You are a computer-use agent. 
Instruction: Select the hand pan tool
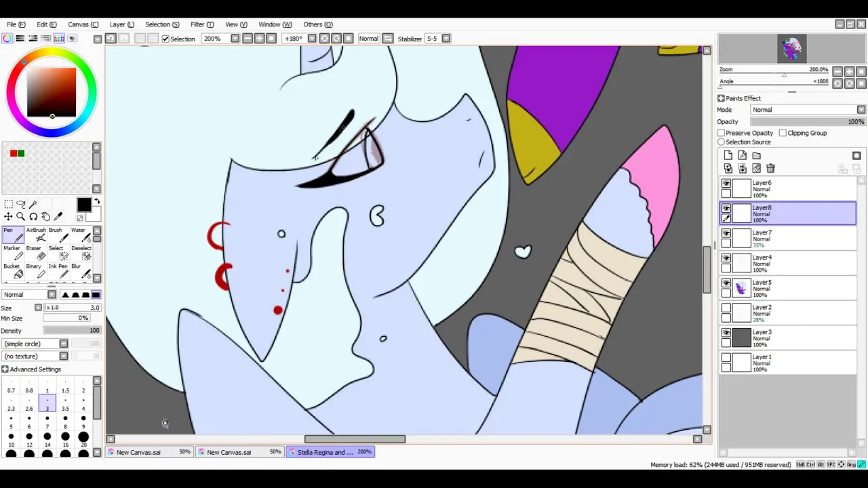pos(45,216)
